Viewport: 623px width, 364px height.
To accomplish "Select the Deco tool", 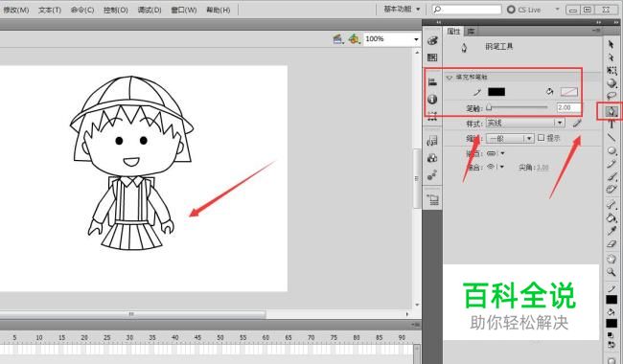I will [x=611, y=190].
